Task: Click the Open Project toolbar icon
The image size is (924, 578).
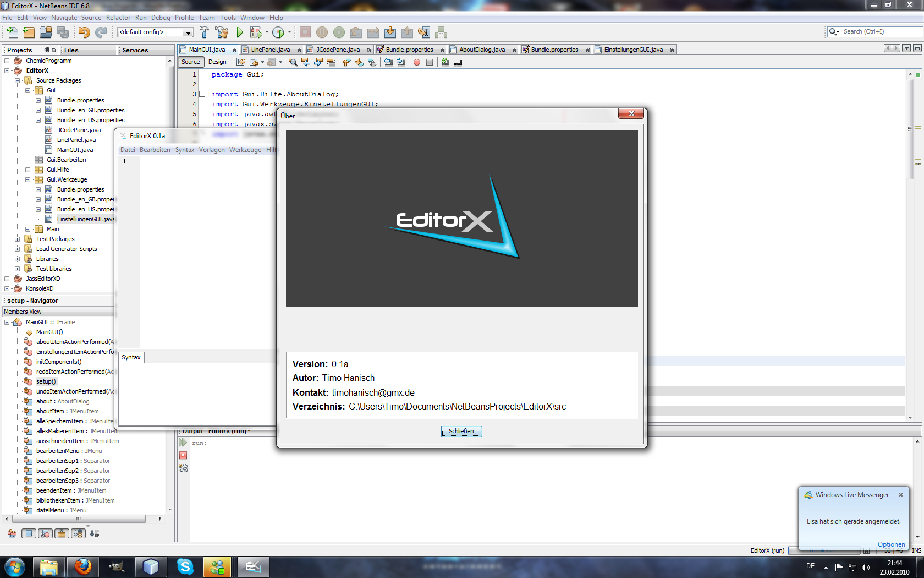Action: coord(46,32)
